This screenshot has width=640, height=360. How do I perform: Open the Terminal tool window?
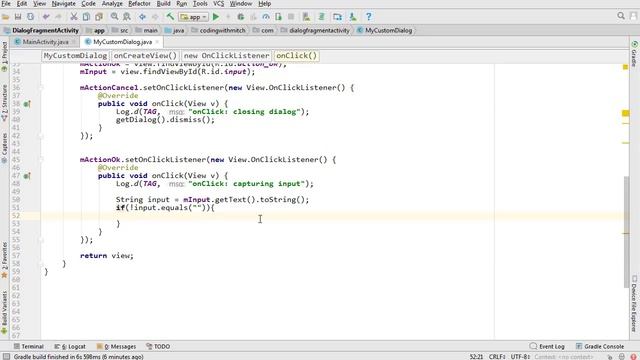pos(29,346)
